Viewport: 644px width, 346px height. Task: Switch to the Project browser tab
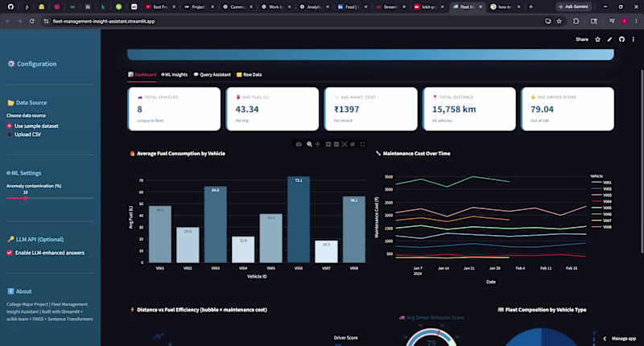pos(197,6)
